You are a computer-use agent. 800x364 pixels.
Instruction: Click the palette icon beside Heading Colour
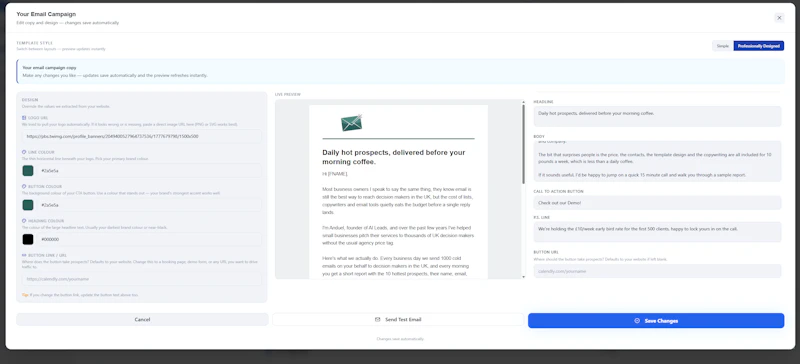[24, 221]
